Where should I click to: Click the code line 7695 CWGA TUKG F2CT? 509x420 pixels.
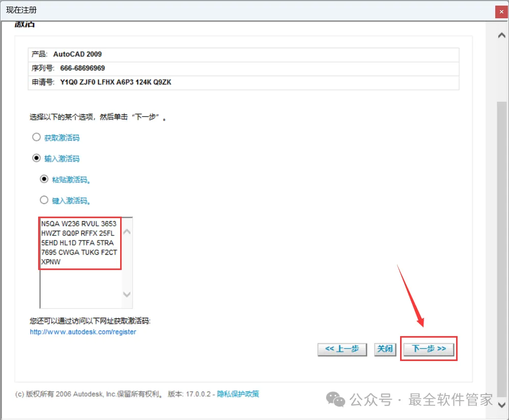pos(79,252)
